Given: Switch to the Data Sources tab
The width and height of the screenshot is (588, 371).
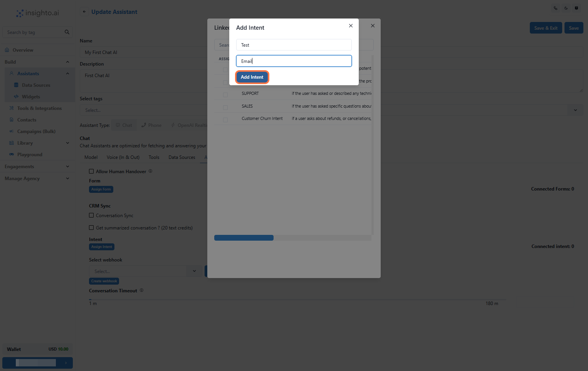Looking at the screenshot, I should (182, 157).
